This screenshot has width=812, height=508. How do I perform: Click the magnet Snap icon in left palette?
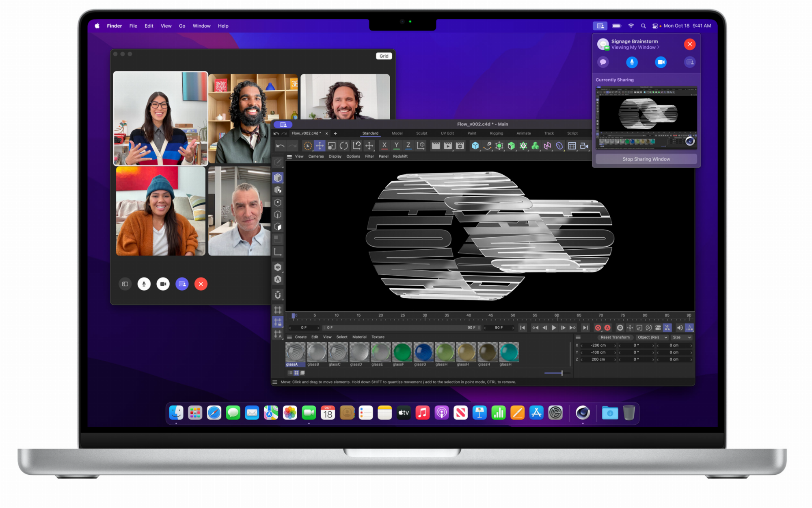point(278,295)
